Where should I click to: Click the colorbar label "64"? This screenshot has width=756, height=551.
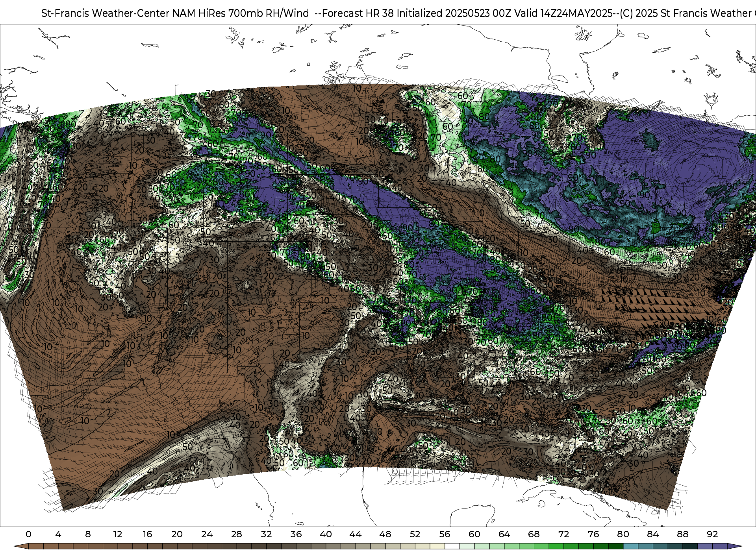tap(504, 534)
